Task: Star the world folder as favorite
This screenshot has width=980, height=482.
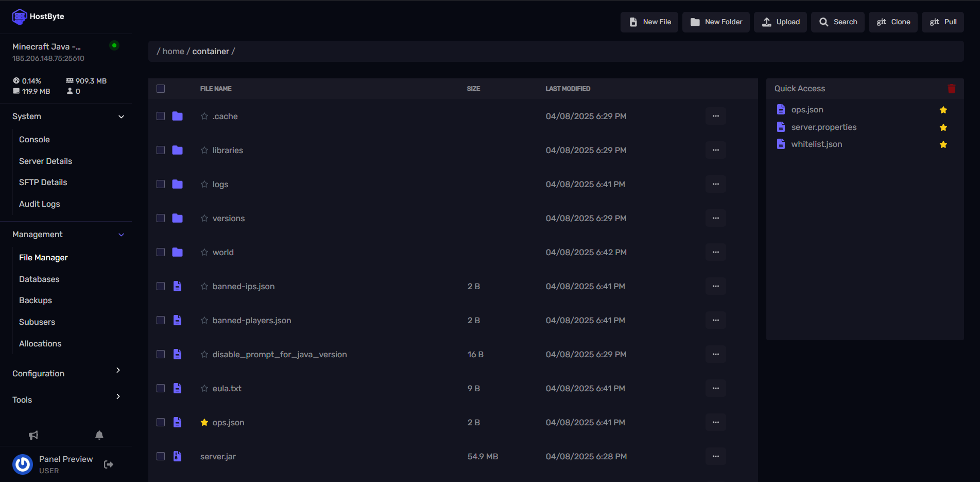Action: tap(204, 252)
